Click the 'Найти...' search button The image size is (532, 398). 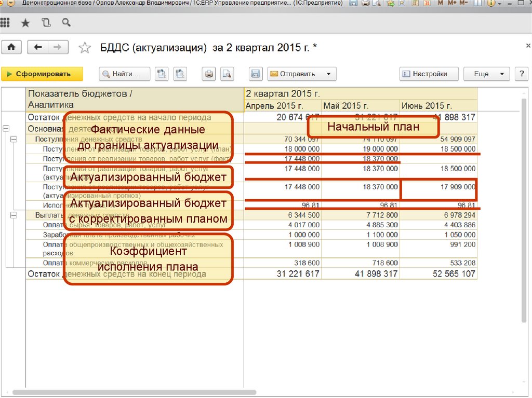pyautogui.click(x=125, y=74)
